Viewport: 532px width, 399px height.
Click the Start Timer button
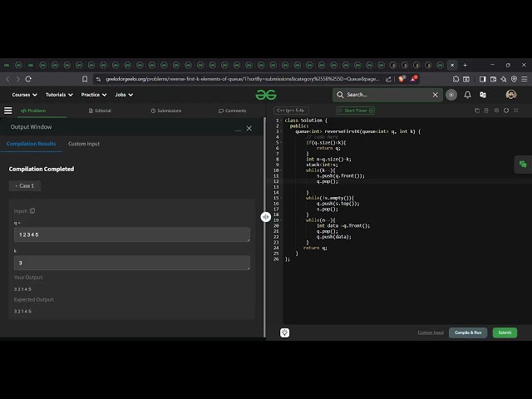click(356, 111)
